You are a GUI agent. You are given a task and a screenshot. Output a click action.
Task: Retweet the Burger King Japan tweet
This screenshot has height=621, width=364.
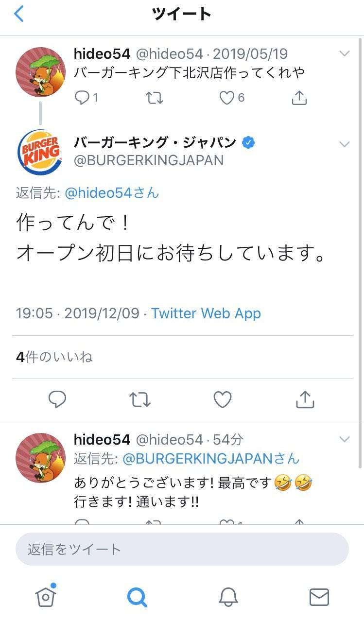tap(140, 399)
